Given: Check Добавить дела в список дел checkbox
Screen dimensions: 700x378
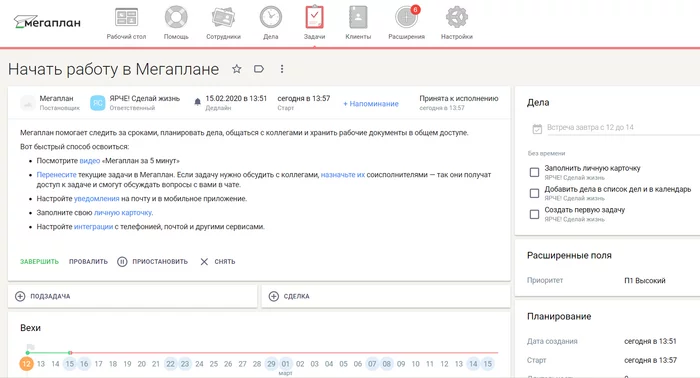Looking at the screenshot, I should pos(534,193).
